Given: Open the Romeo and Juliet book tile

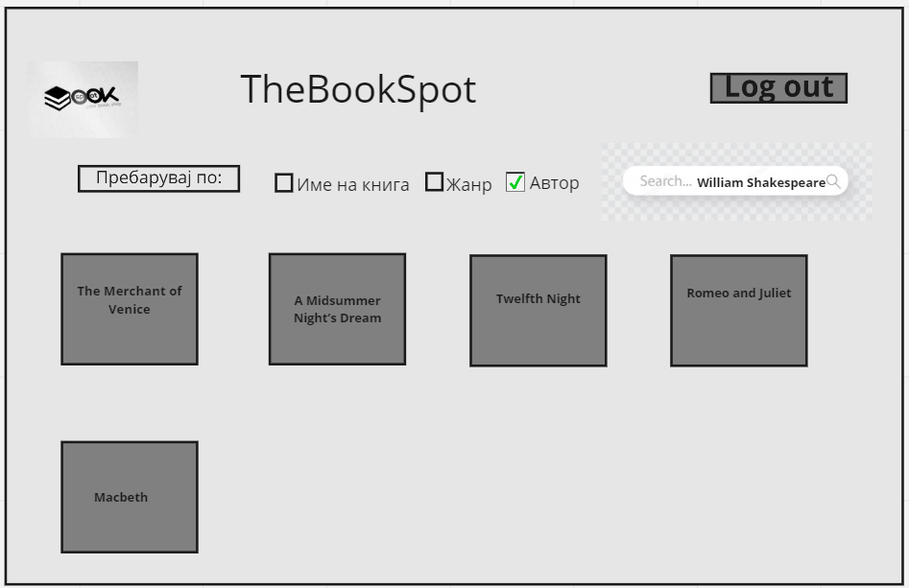Looking at the screenshot, I should (x=738, y=310).
